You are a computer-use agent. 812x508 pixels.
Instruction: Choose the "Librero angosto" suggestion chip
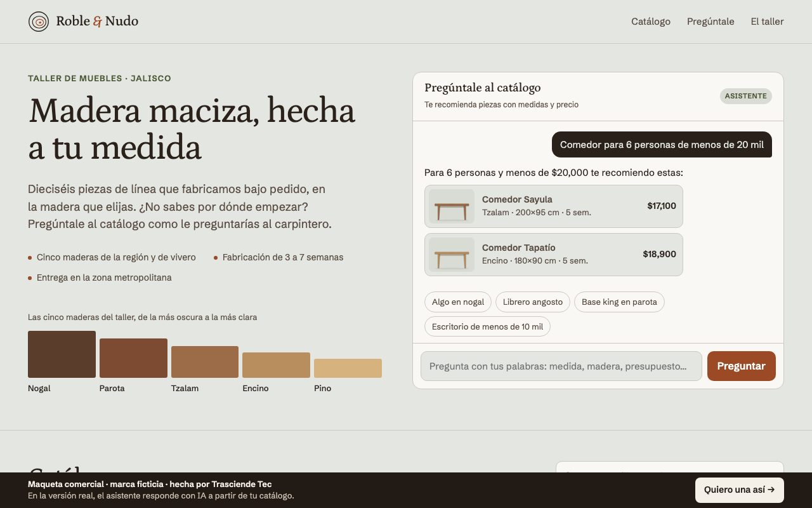pyautogui.click(x=533, y=302)
